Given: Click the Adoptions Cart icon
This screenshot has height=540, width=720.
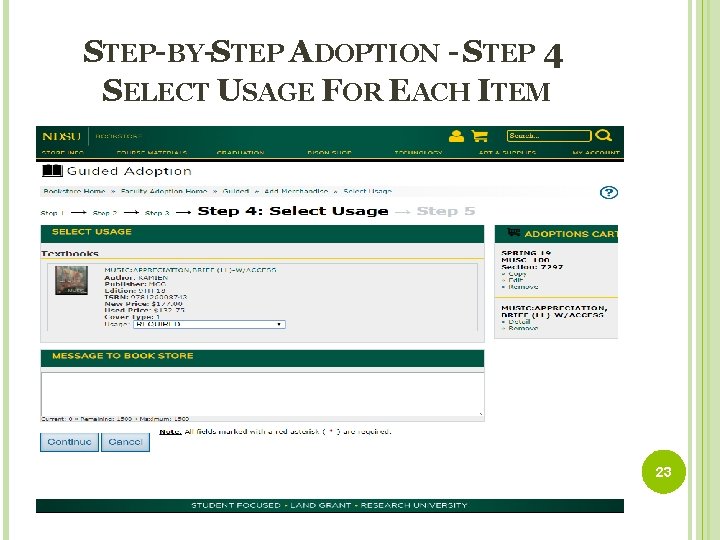Looking at the screenshot, I should [513, 233].
